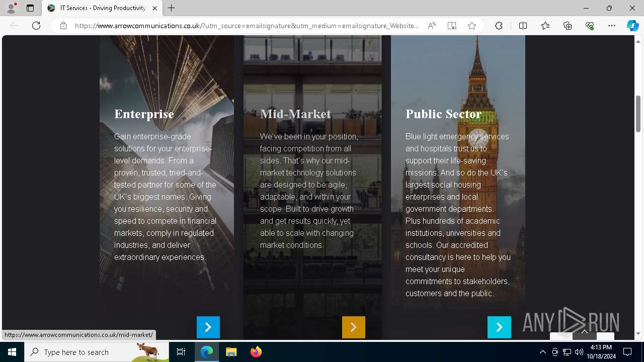Click the Public Sector heading

coord(443,114)
